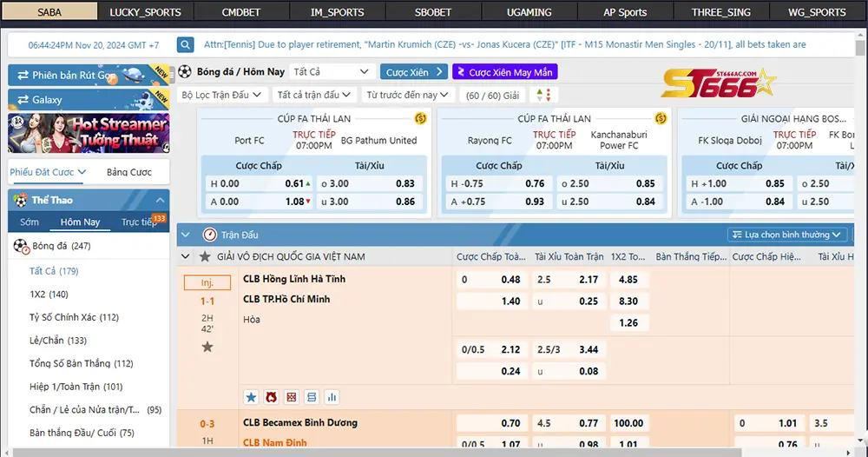Switch to the AP Sports tab
Viewport: 868px width, 457px height.
click(625, 12)
